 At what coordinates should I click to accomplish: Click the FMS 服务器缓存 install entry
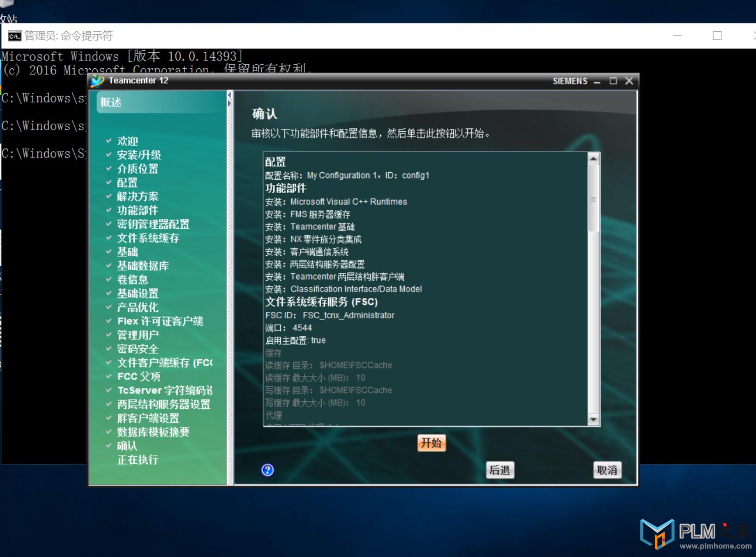tap(308, 214)
